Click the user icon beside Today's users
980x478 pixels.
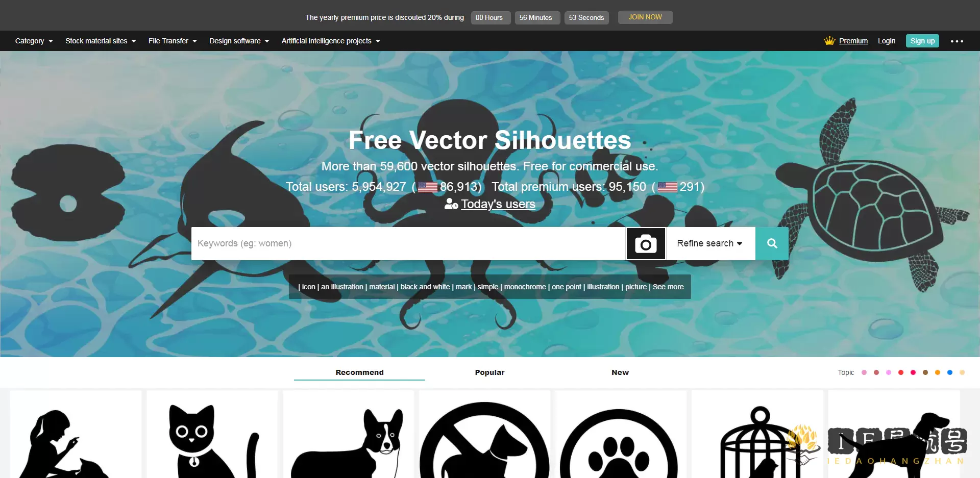click(x=451, y=204)
